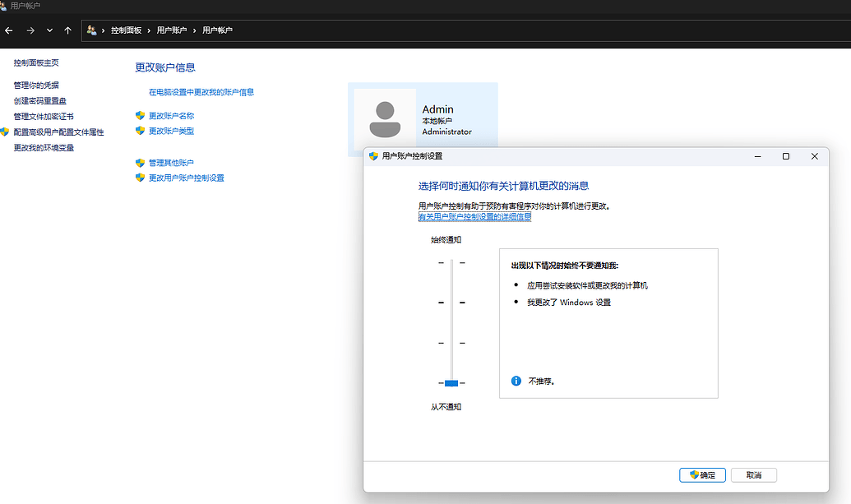Go forward using the forward arrow

(30, 30)
